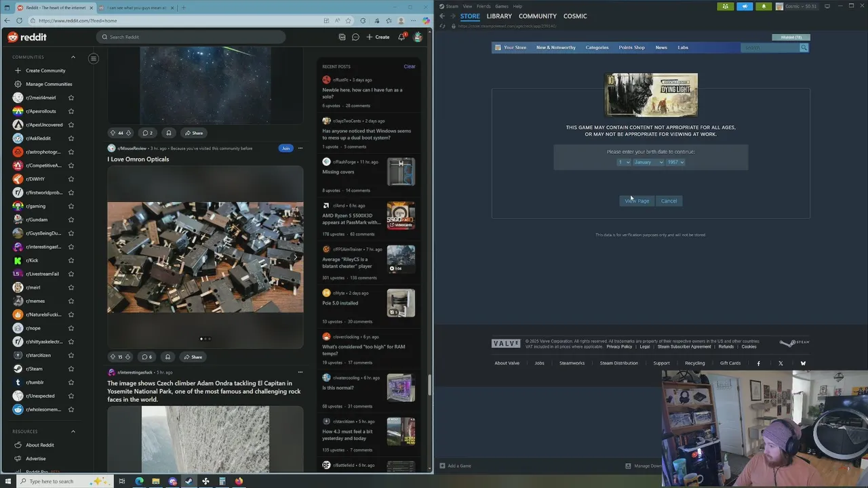Open Steam friends activity green button
The image size is (868, 488).
click(726, 6)
